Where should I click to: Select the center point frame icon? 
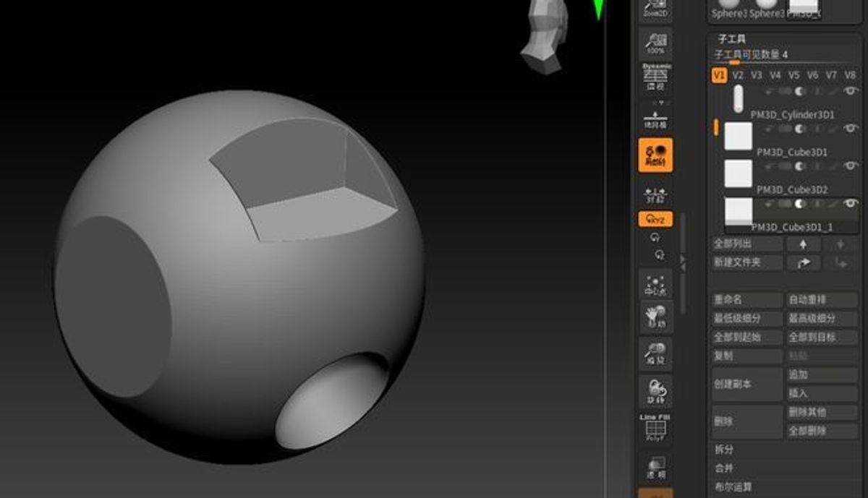pos(656,284)
